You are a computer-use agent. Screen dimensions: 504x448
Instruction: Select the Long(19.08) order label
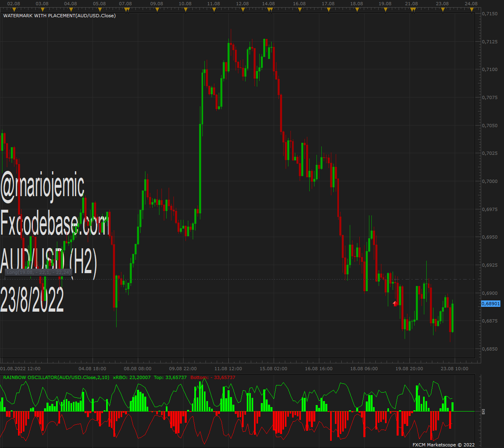tap(38, 272)
